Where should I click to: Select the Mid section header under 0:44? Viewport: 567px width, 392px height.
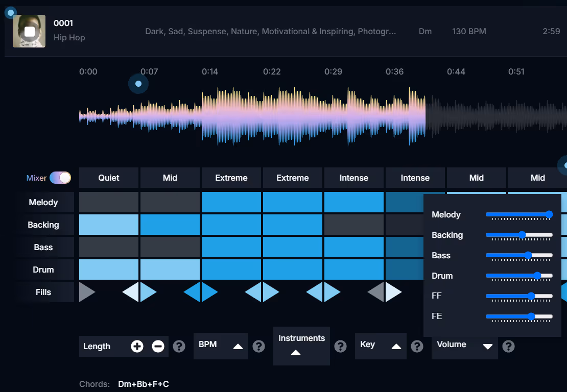476,178
